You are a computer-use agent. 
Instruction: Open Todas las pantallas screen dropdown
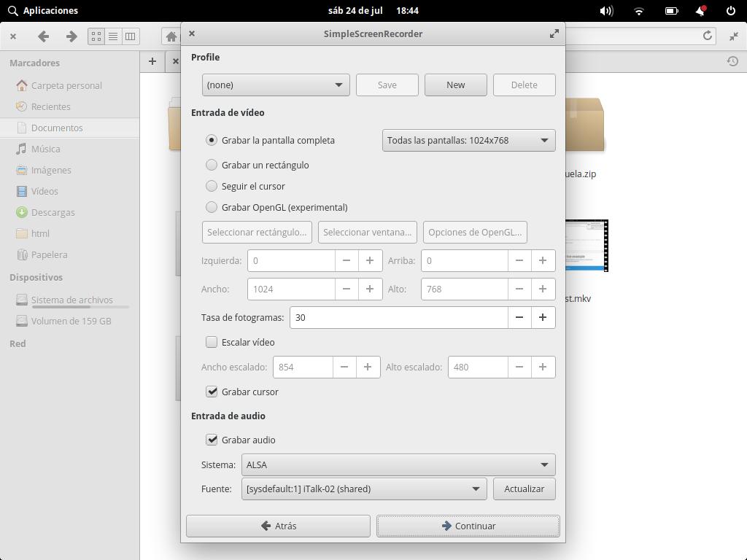pyautogui.click(x=469, y=141)
